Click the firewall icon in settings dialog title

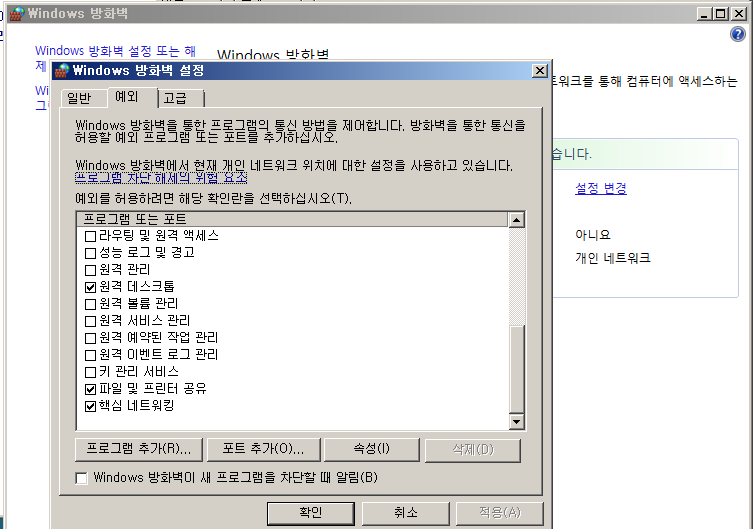(x=62, y=71)
